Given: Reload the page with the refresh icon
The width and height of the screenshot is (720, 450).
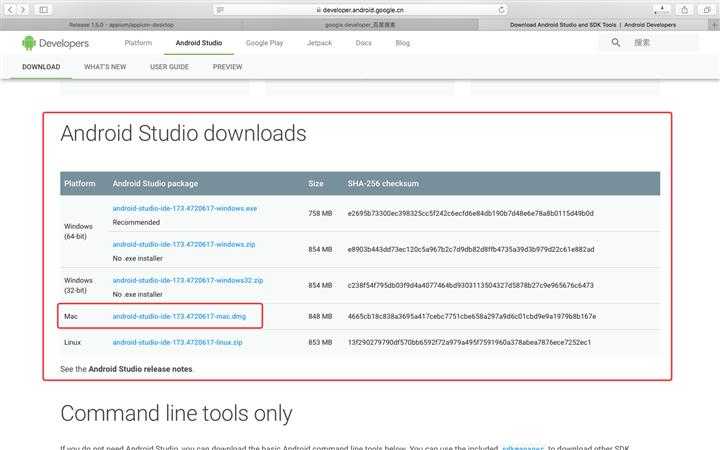Looking at the screenshot, I should tap(501, 10).
